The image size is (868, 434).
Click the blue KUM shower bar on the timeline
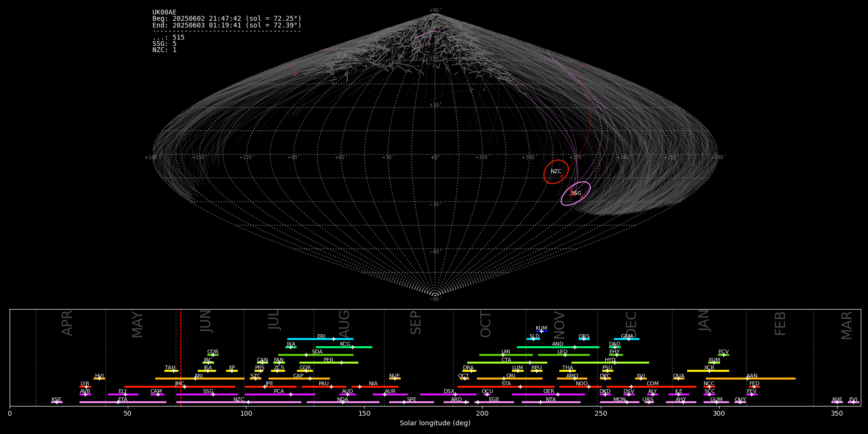pyautogui.click(x=542, y=331)
